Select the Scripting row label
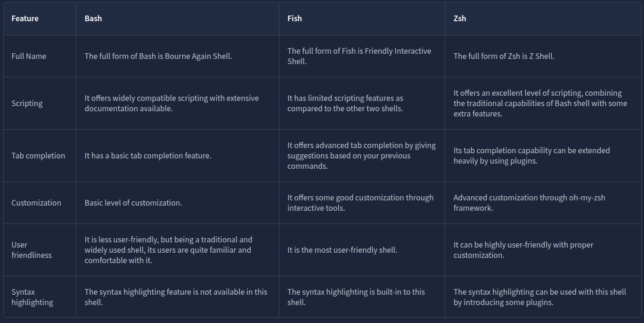This screenshot has height=323, width=644. coord(27,103)
